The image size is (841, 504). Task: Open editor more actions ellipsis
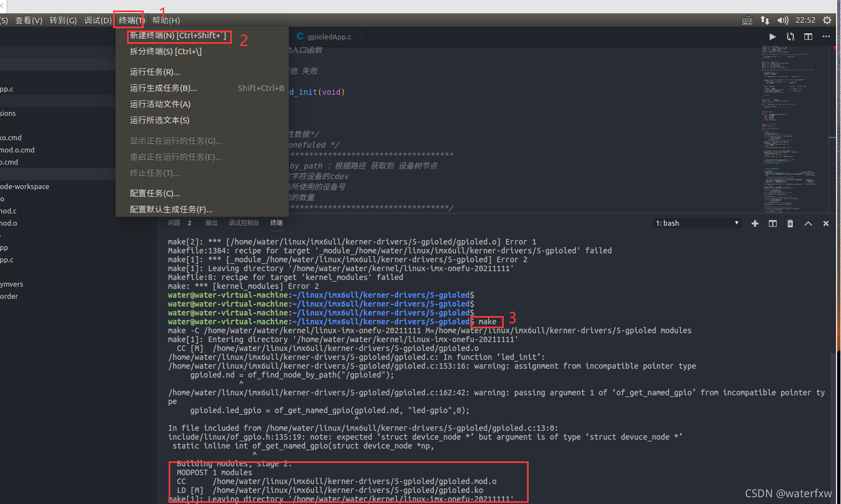[x=826, y=37]
